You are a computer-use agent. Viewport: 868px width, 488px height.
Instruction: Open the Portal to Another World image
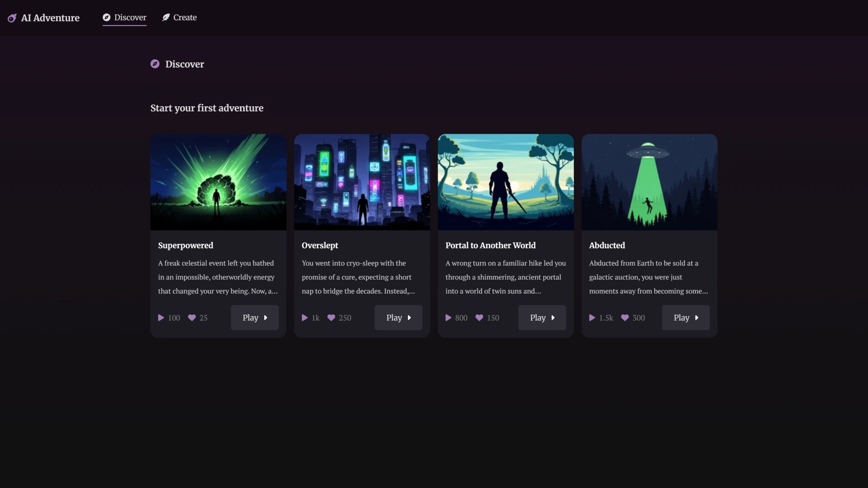click(x=506, y=182)
